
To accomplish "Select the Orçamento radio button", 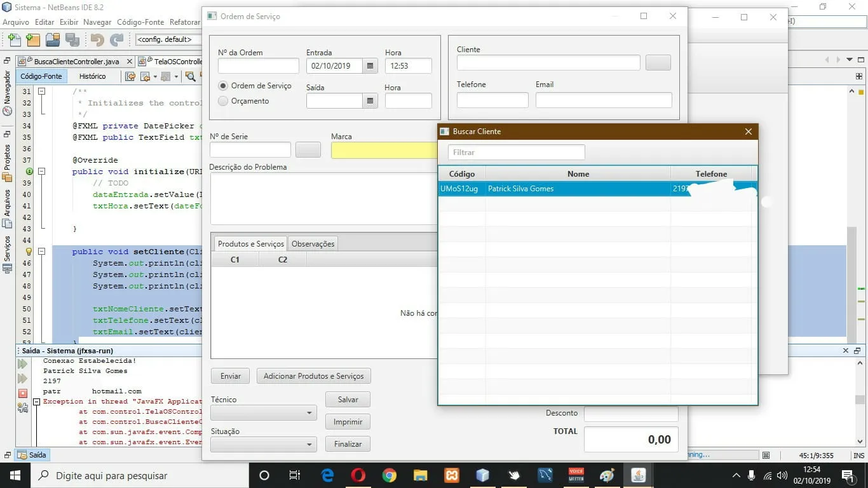I will (x=223, y=101).
